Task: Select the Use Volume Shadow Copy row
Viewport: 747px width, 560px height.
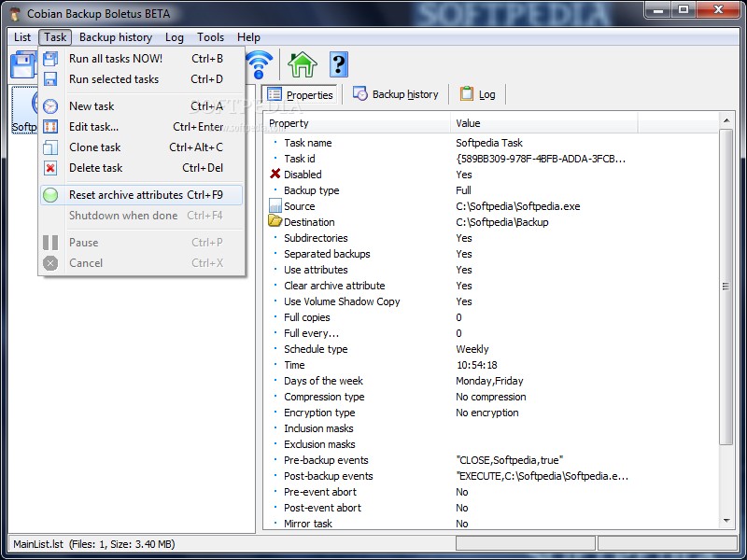Action: (x=491, y=301)
